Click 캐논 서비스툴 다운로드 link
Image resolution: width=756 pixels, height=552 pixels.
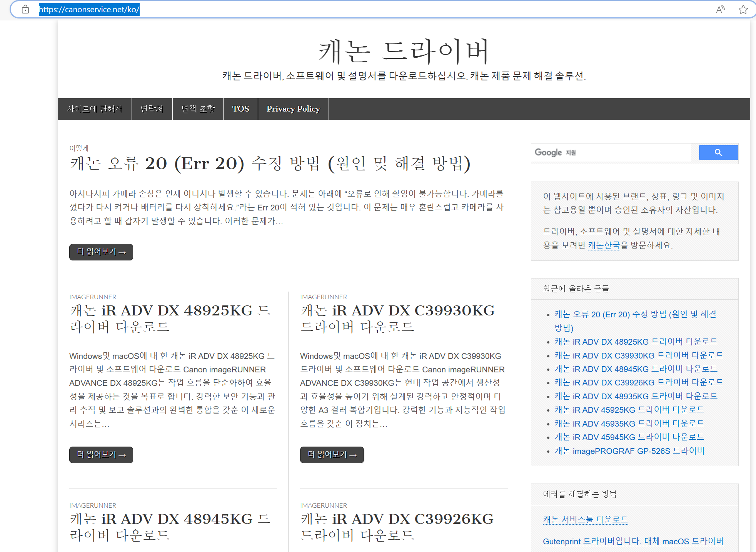[585, 520]
